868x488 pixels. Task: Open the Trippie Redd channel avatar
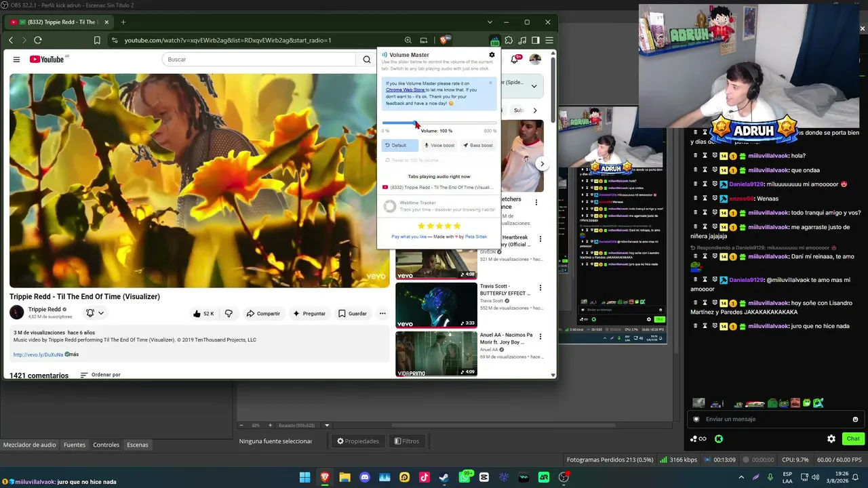(17, 312)
